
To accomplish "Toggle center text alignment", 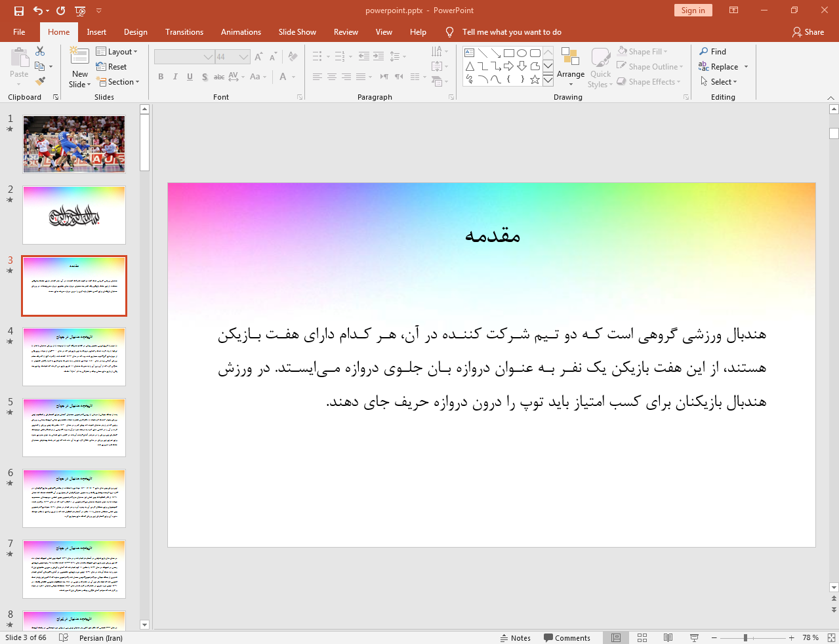I will point(332,77).
